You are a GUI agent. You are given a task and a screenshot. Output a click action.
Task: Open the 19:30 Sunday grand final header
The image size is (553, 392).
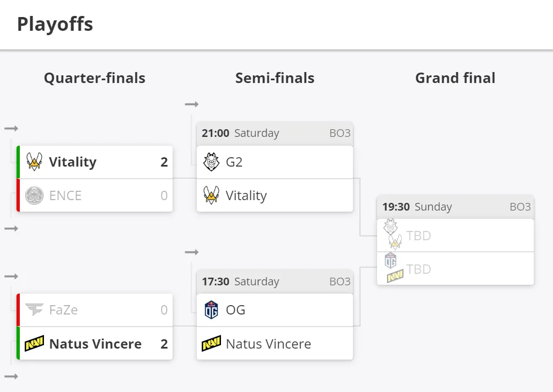(455, 207)
